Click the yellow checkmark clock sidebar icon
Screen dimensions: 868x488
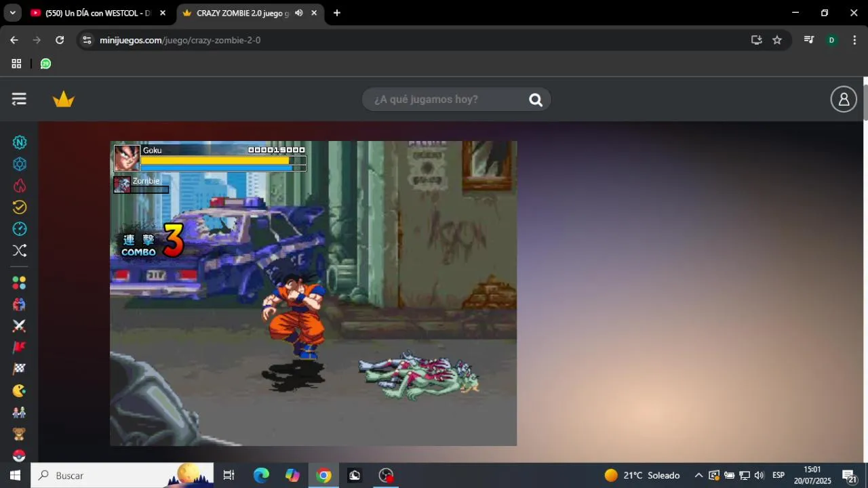pyautogui.click(x=20, y=207)
